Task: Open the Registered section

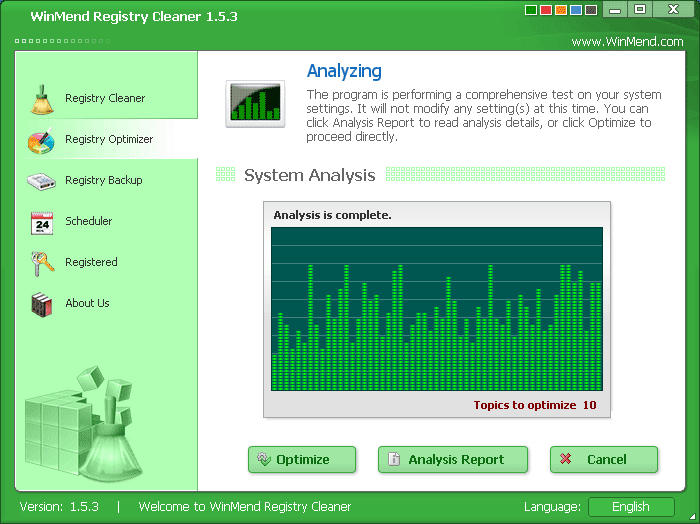Action: tap(107, 262)
